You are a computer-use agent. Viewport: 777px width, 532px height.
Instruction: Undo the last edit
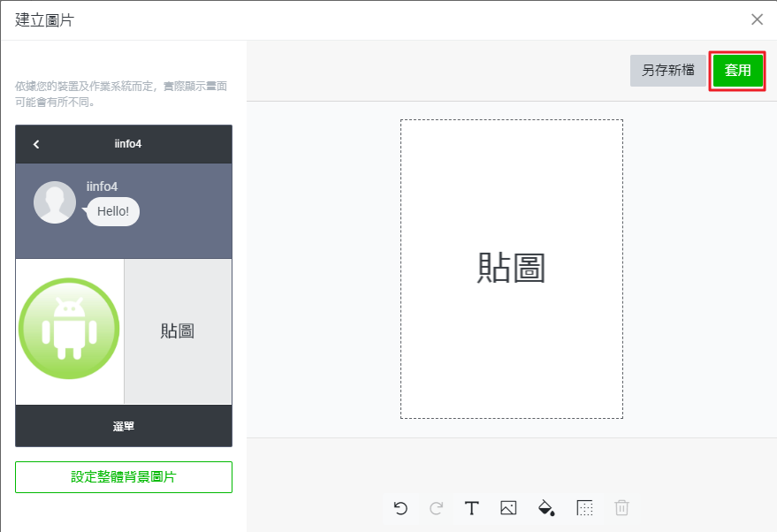400,508
